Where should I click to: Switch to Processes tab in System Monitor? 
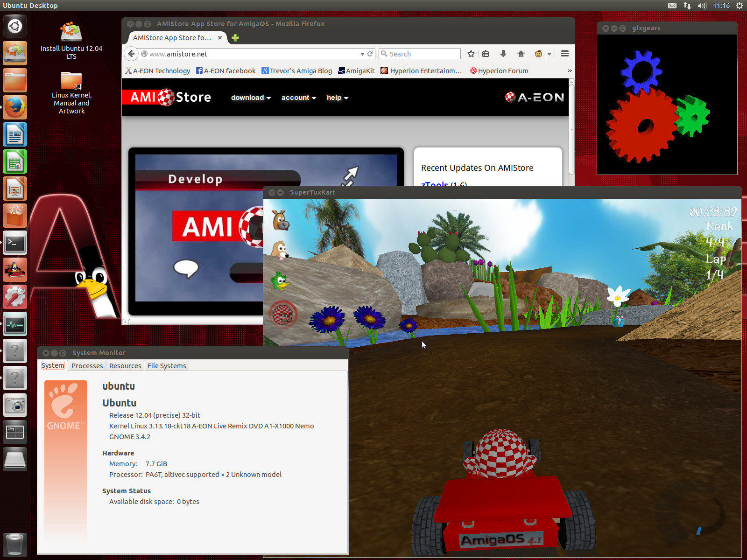(87, 366)
